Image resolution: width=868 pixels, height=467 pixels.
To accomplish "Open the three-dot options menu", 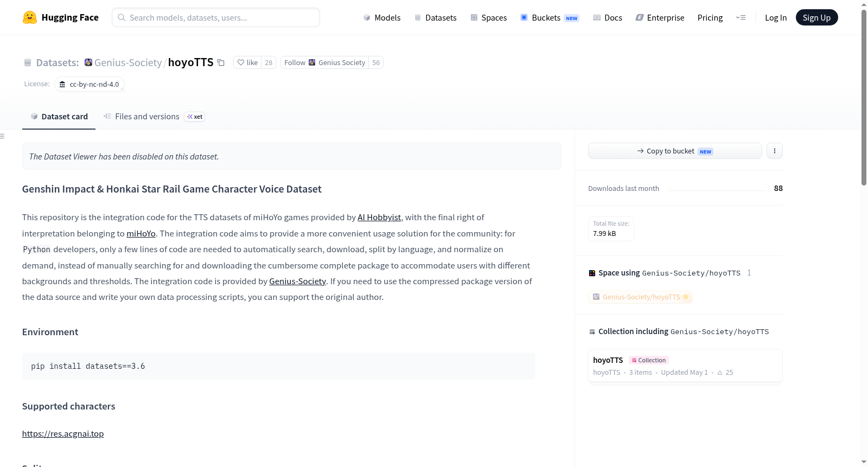I will point(775,151).
